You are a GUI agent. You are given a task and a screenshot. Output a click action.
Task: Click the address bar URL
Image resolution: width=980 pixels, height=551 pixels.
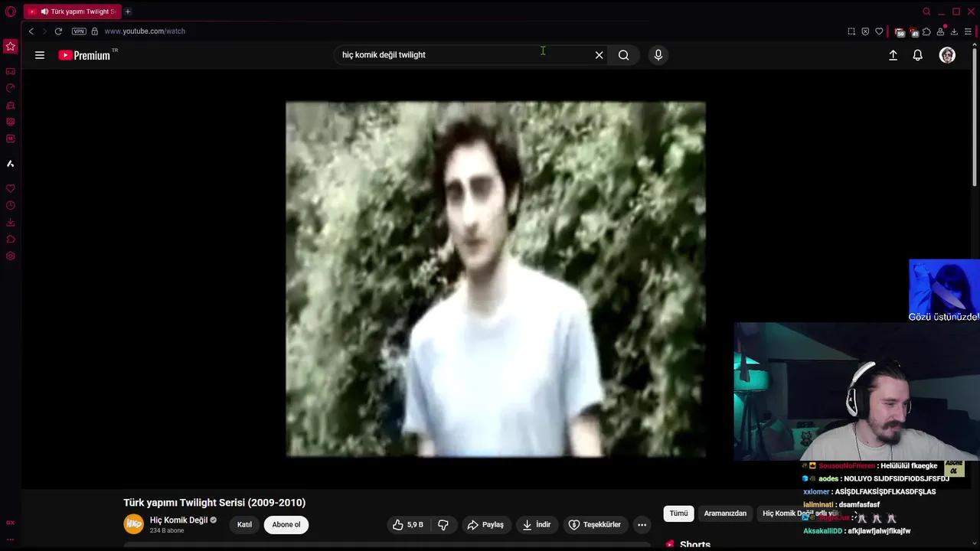pos(145,31)
